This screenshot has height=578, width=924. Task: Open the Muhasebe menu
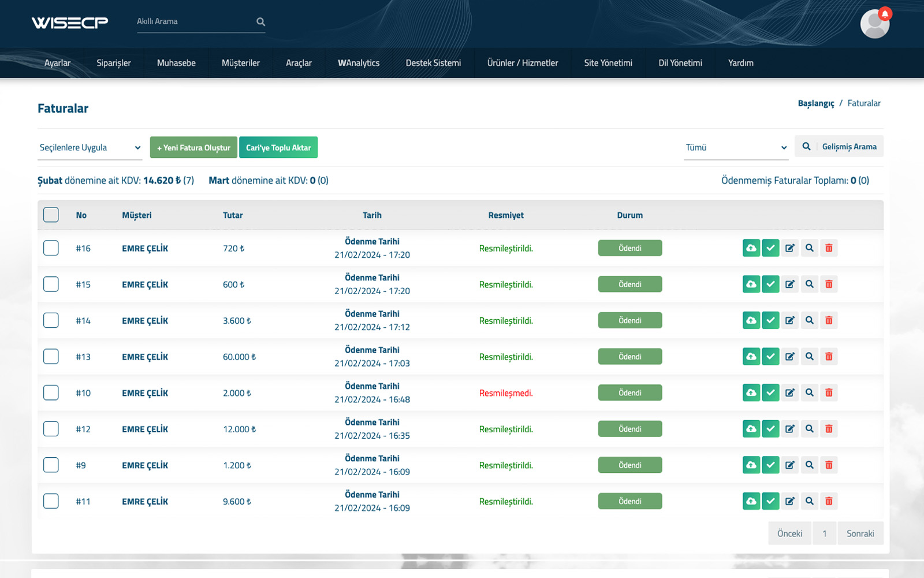(176, 63)
